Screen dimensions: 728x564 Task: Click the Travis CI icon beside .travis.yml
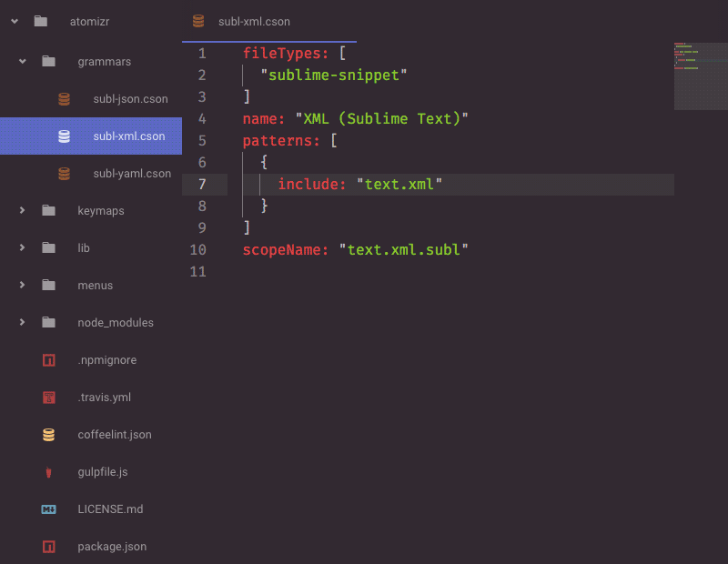[x=48, y=398]
